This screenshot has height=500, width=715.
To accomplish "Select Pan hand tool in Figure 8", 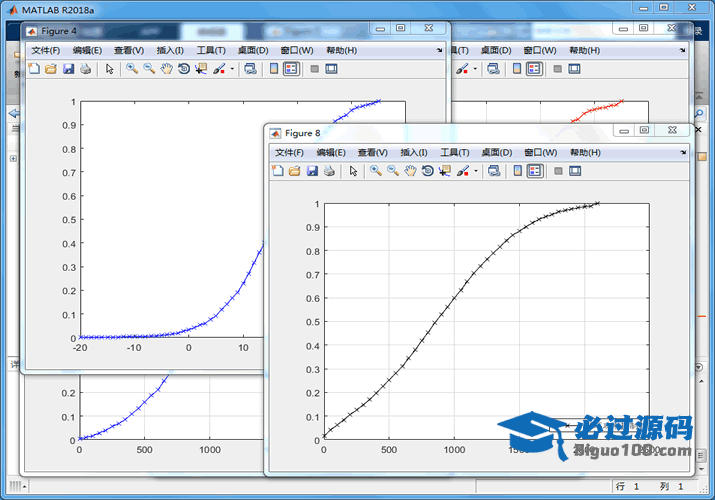I will point(410,171).
